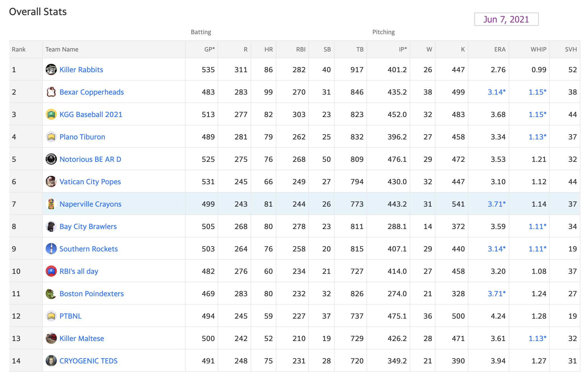Click the RBI's all day red cap icon
588x378 pixels.
point(51,271)
